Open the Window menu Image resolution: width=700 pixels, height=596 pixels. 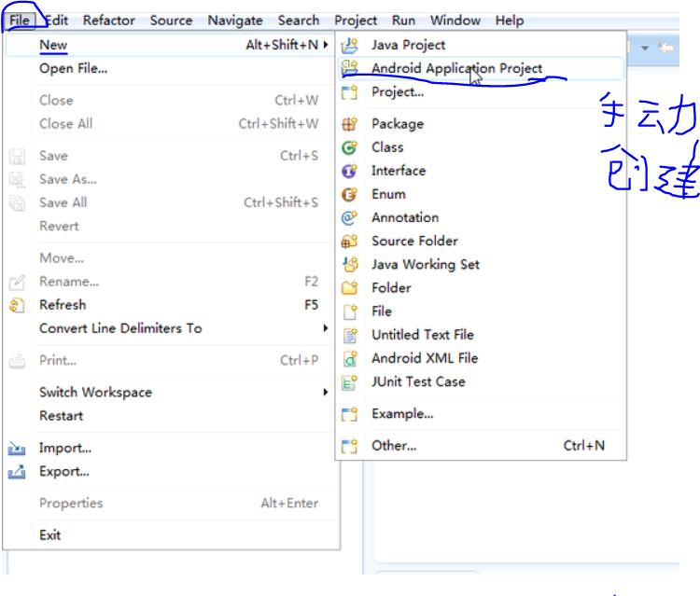455,21
